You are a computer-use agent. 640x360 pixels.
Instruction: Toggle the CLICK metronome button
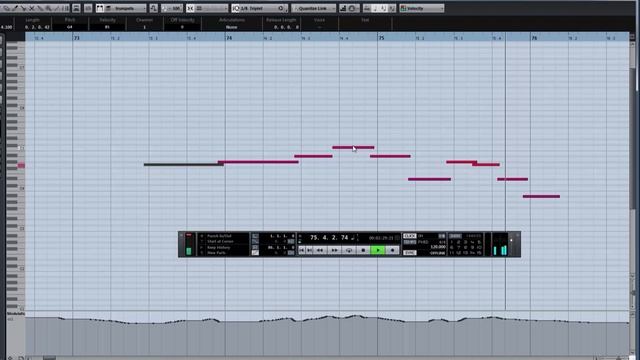410,236
